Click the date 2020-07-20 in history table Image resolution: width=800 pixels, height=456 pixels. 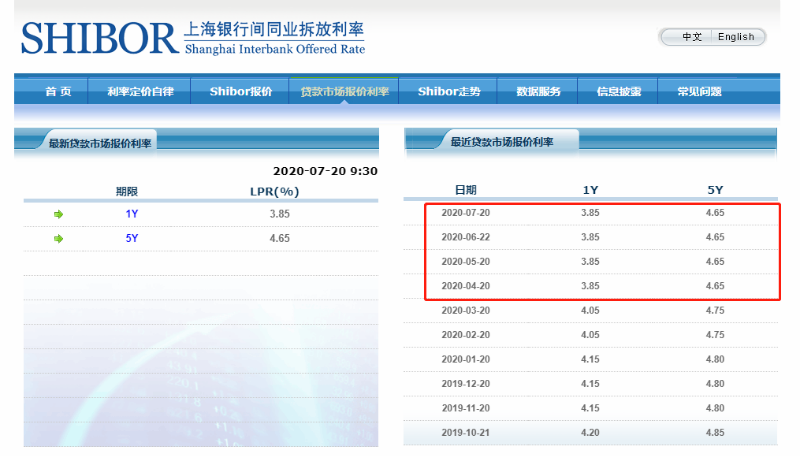point(465,213)
